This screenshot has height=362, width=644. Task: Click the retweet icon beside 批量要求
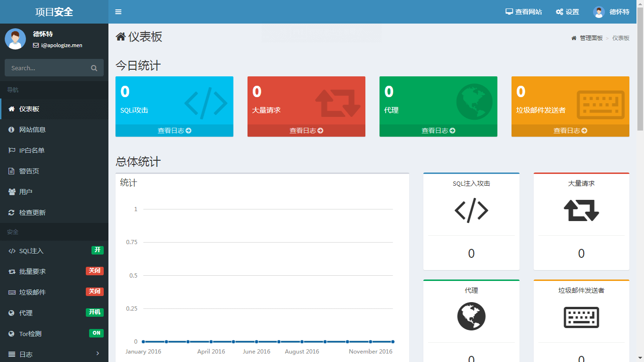coord(12,272)
